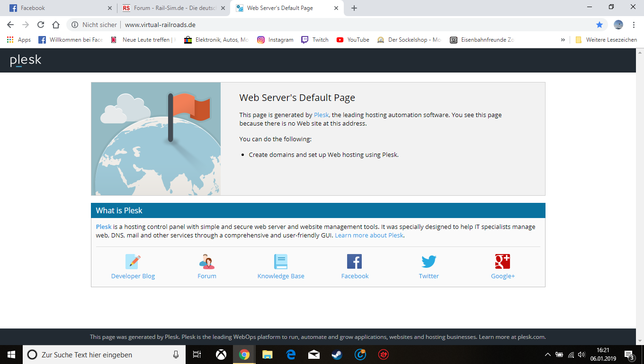Viewport: 644px width, 364px height.
Task: Click the Twitter bird icon
Action: point(429,262)
